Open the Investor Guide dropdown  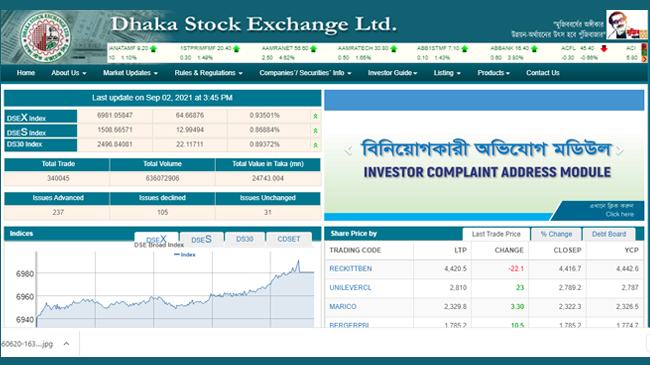click(392, 73)
